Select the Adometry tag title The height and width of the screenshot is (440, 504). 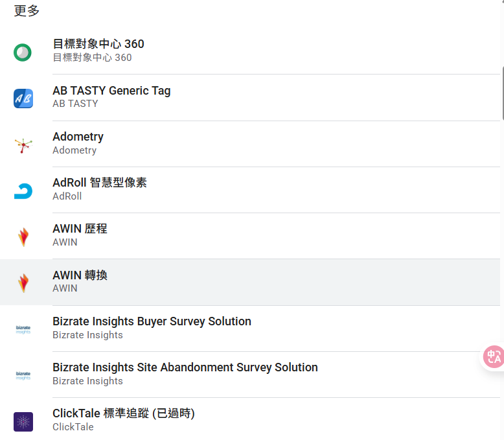click(x=78, y=137)
